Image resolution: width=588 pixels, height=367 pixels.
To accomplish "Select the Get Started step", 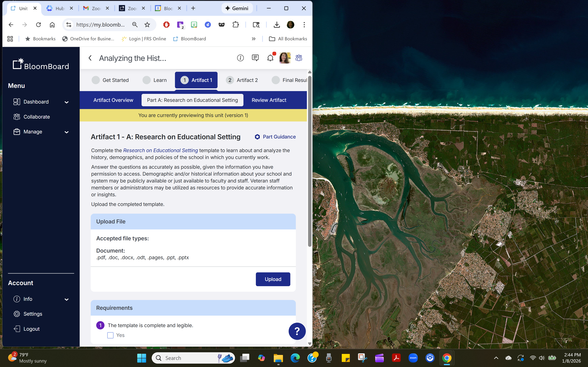I will point(110,80).
